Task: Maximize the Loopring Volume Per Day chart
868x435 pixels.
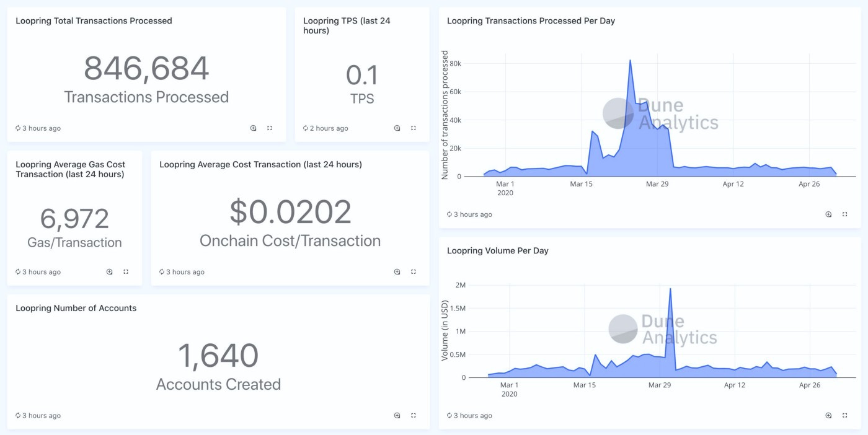Action: (845, 416)
